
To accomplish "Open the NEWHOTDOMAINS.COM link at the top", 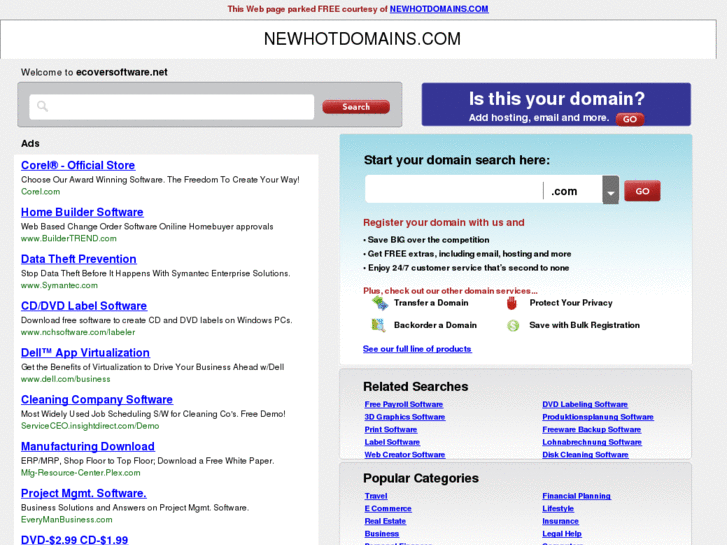I will (x=439, y=9).
